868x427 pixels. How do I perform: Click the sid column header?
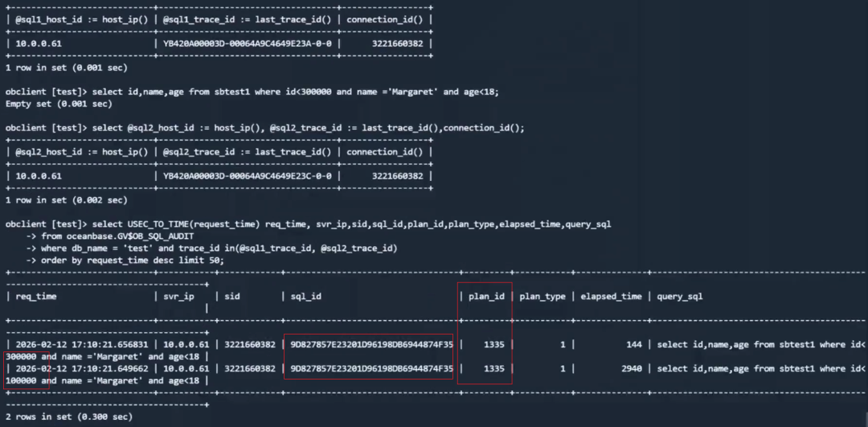232,296
